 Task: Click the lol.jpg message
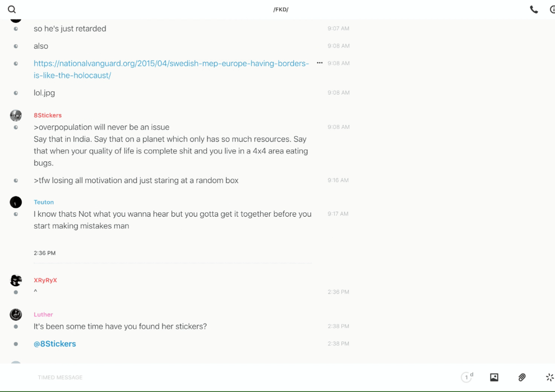(x=44, y=93)
